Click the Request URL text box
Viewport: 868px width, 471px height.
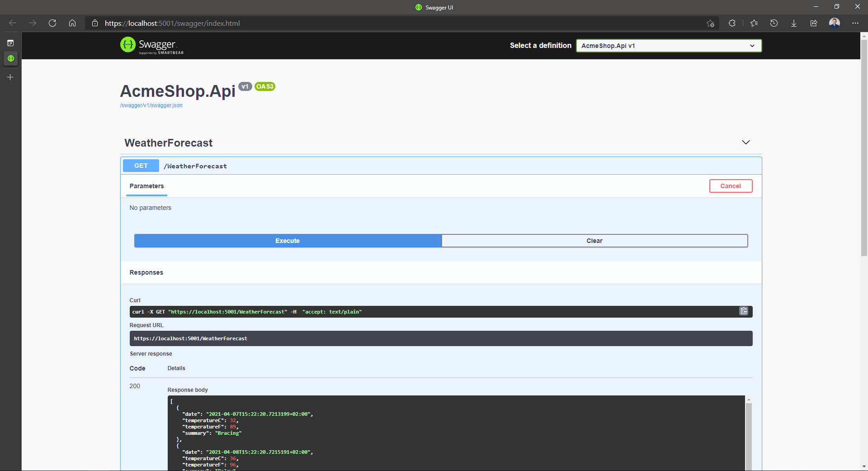(x=441, y=338)
